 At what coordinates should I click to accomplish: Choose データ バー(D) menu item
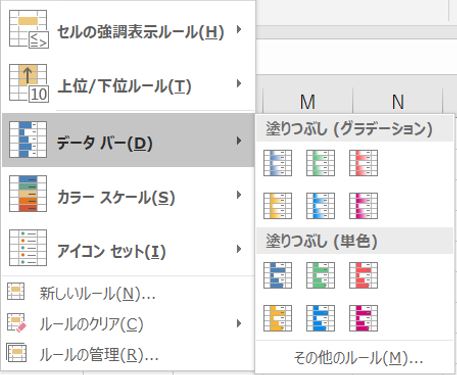(128, 140)
